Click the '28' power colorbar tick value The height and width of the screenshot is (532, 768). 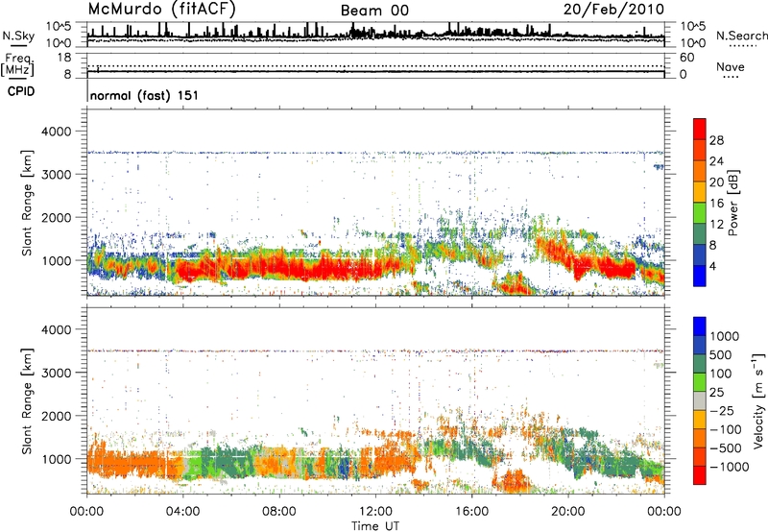[716, 140]
